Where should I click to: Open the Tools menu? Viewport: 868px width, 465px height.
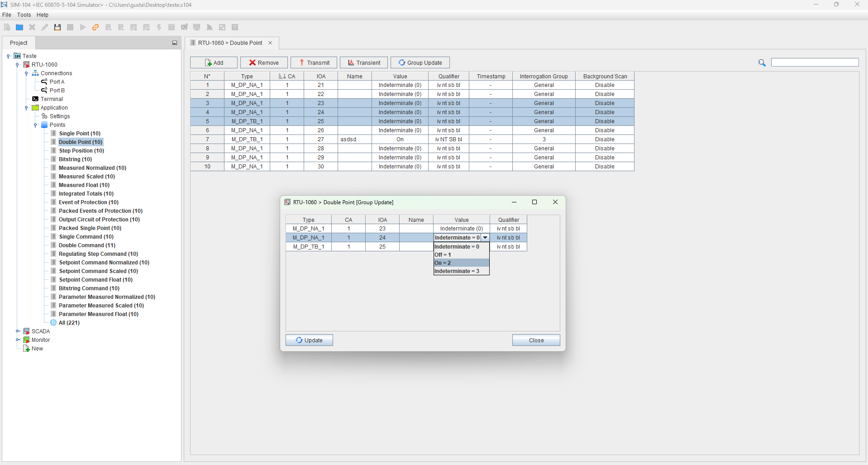click(24, 15)
